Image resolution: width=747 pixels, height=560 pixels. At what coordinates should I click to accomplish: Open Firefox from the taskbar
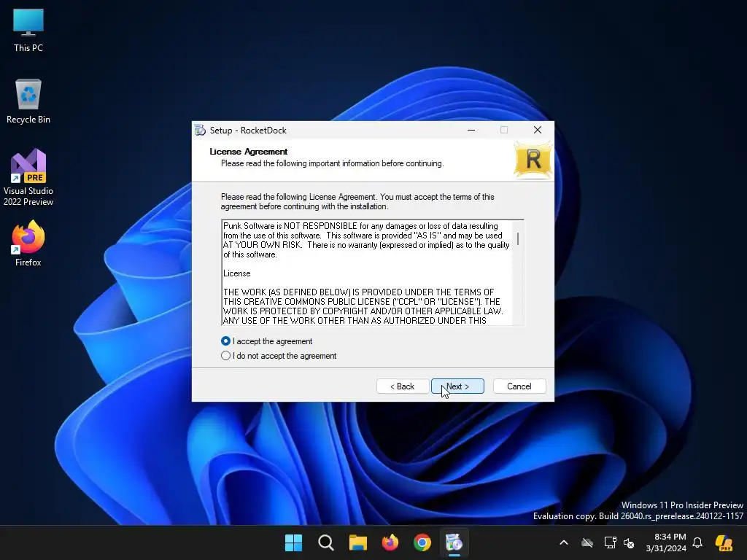390,542
